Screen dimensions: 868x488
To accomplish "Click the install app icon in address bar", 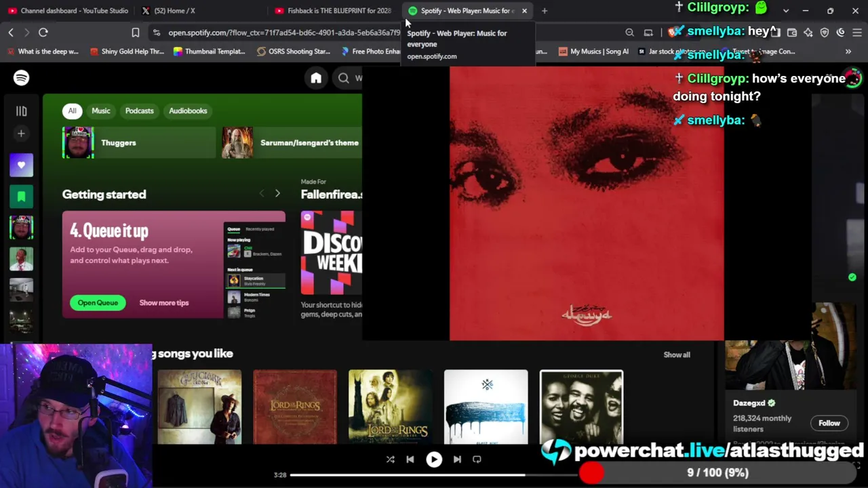I will pyautogui.click(x=649, y=33).
